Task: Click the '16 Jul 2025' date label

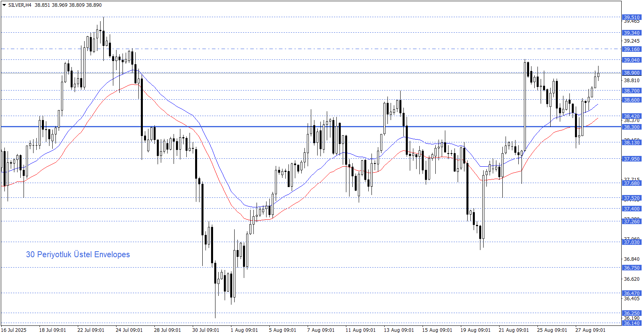Action: [14, 330]
